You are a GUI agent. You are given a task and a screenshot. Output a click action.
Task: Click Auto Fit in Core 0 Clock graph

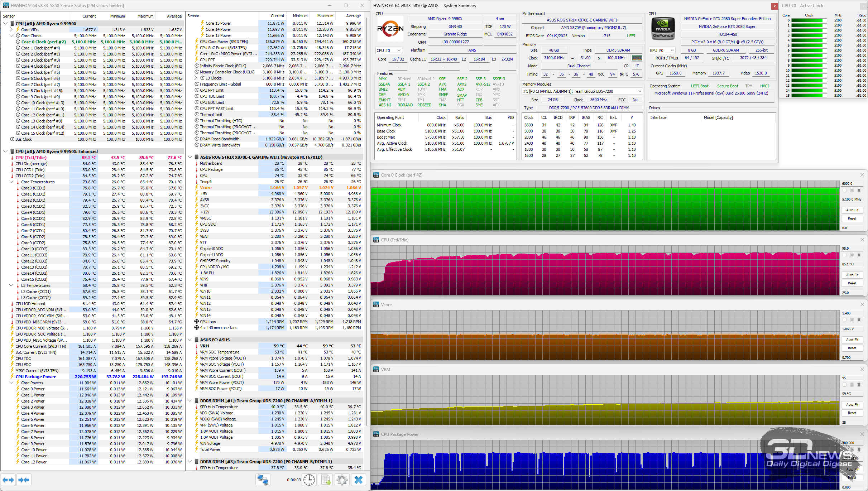(852, 210)
